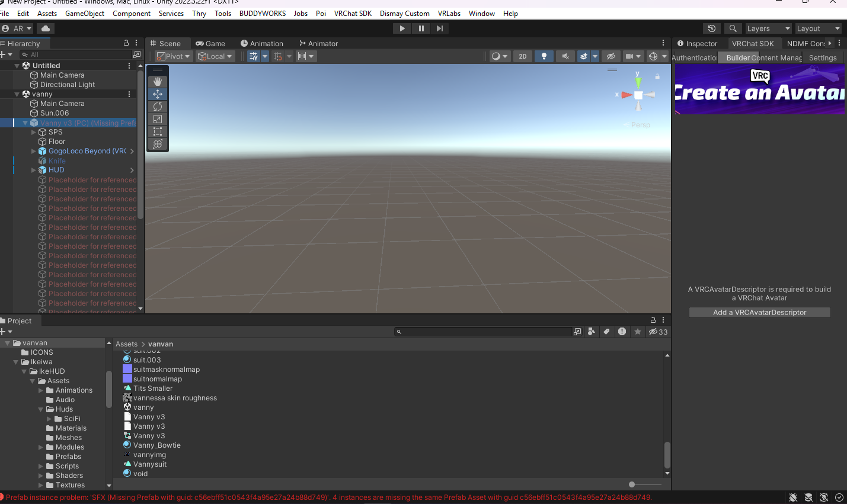Open the VRChat SDK menu
The image size is (847, 504).
point(353,13)
